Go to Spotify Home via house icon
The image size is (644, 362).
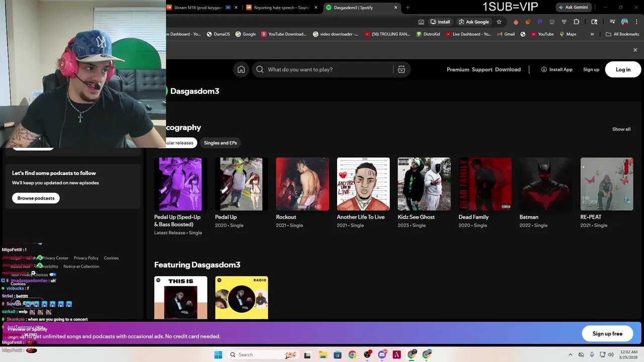click(x=241, y=69)
